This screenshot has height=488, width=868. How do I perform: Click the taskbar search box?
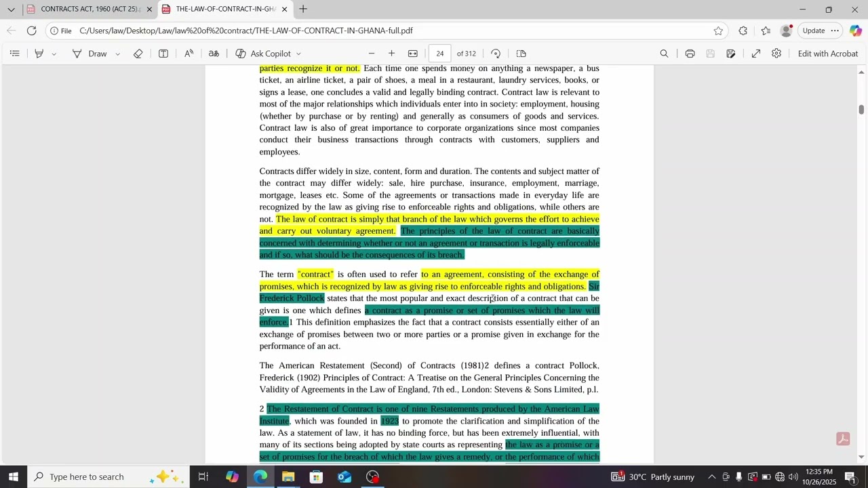pyautogui.click(x=108, y=476)
